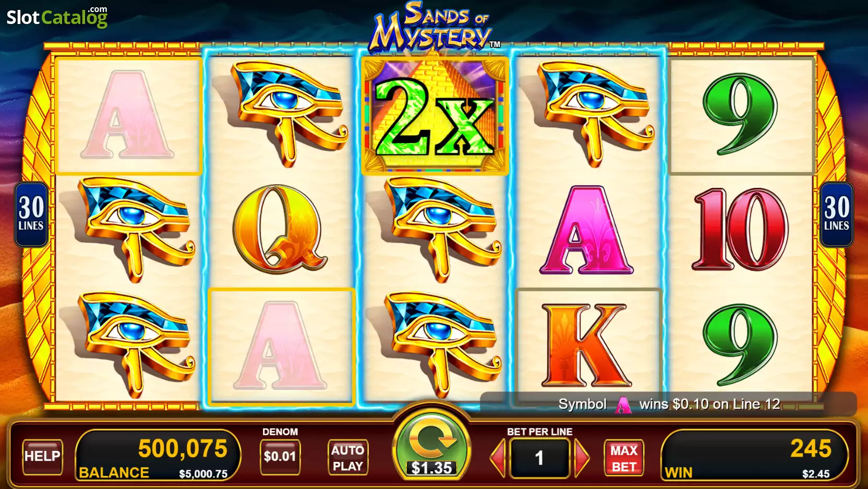Click the red 10 symbol

click(x=740, y=230)
